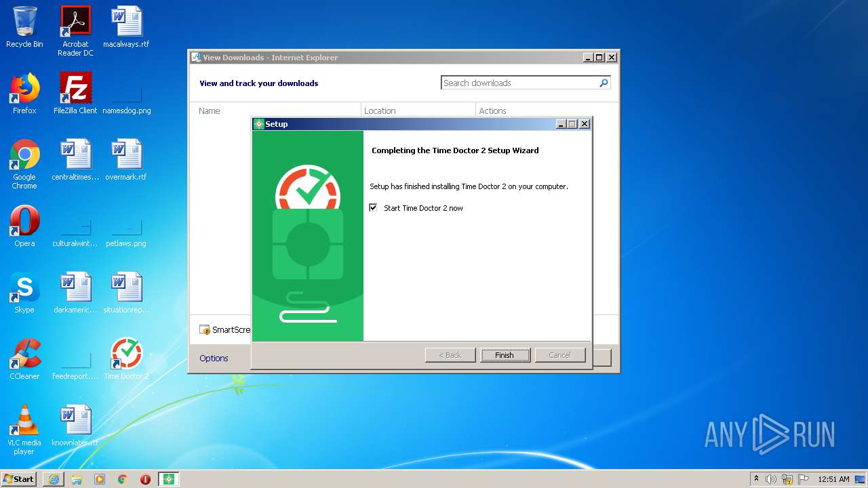Open Acrobat Reader DC shortcut

(x=75, y=31)
